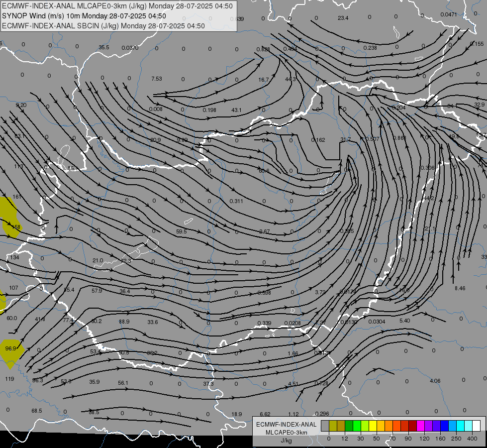Click the map value 4.06
Screen dimensions: 487x448
pos(435,381)
